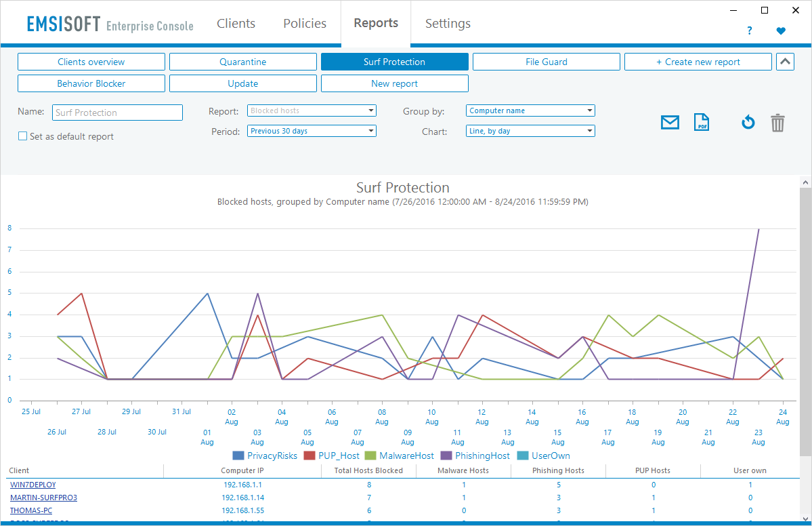Open the WIN7DEPLOY client link
This screenshot has width=812, height=526.
click(33, 485)
